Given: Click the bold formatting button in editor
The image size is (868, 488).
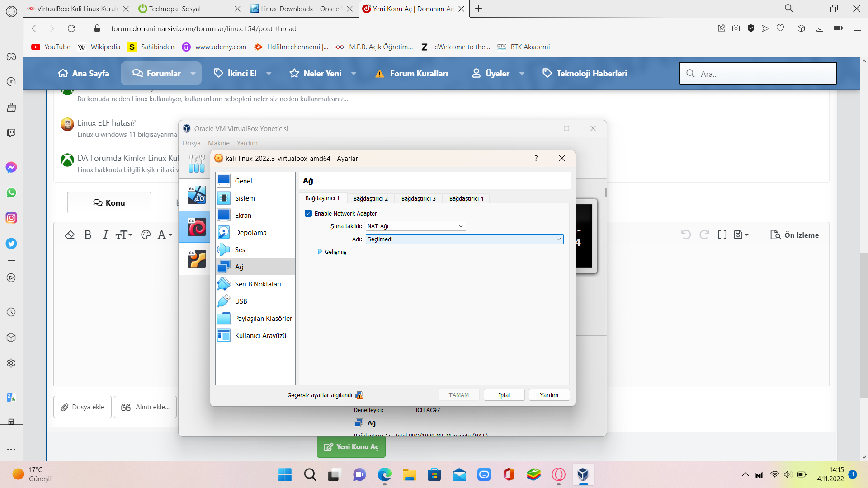Looking at the screenshot, I should pos(88,235).
